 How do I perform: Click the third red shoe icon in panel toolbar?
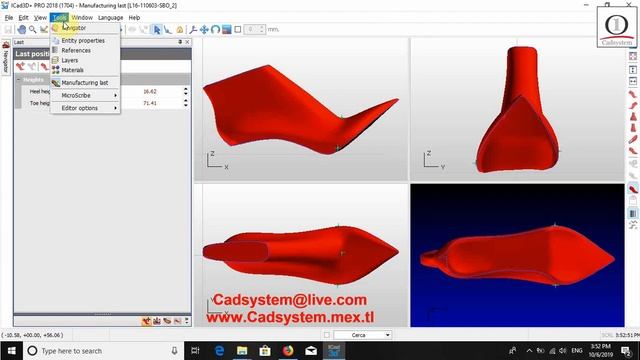[44, 66]
